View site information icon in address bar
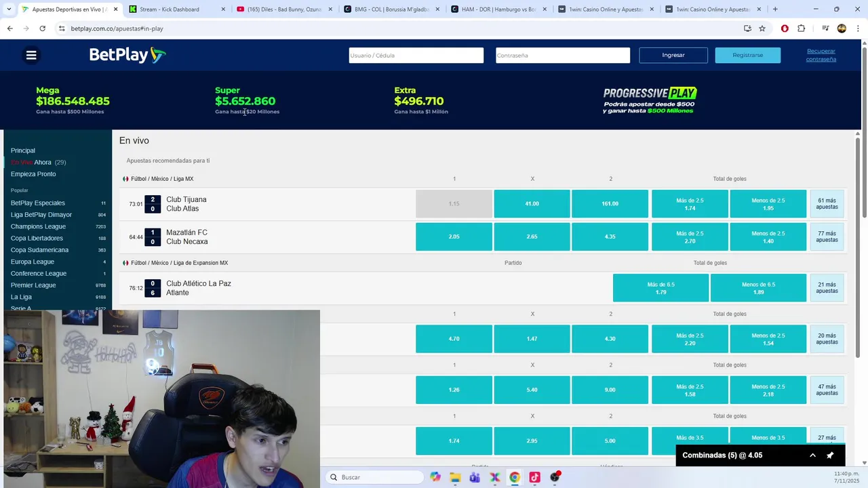The image size is (868, 488). 62,28
